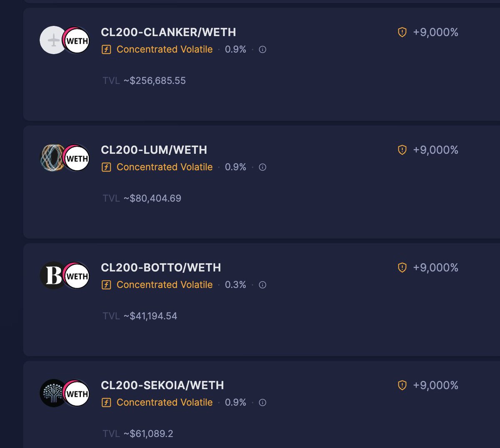
Task: Open the CL200-BOTTO/WETH pool title
Action: pos(161,267)
